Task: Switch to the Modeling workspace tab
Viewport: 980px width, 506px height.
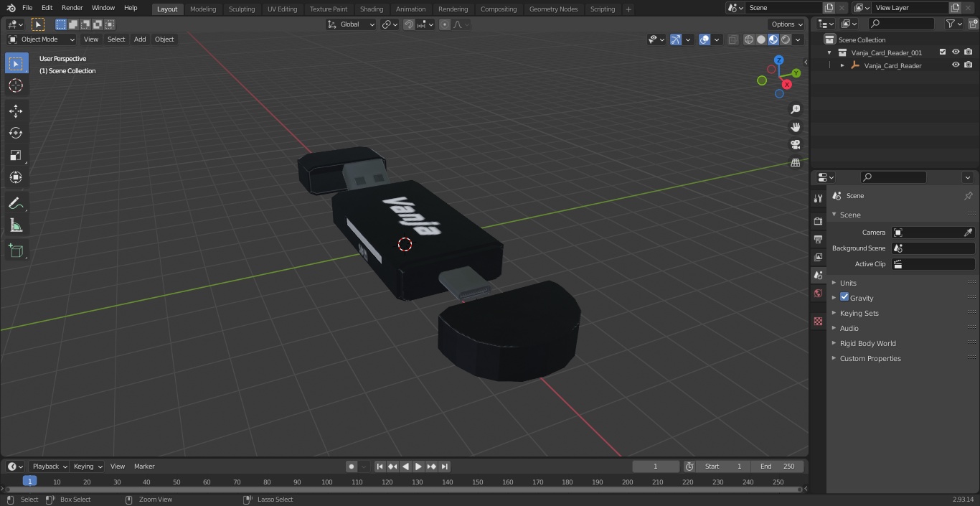Action: coord(203,9)
